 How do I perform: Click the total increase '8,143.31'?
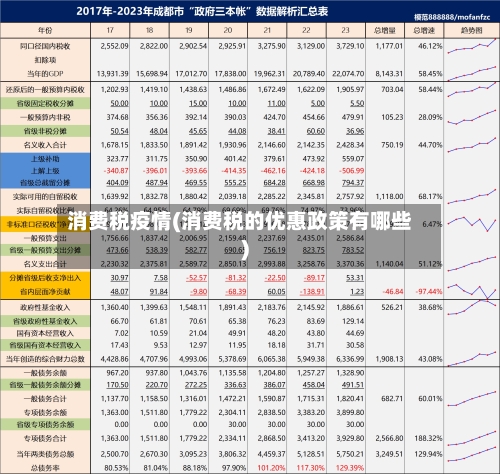click(389, 74)
